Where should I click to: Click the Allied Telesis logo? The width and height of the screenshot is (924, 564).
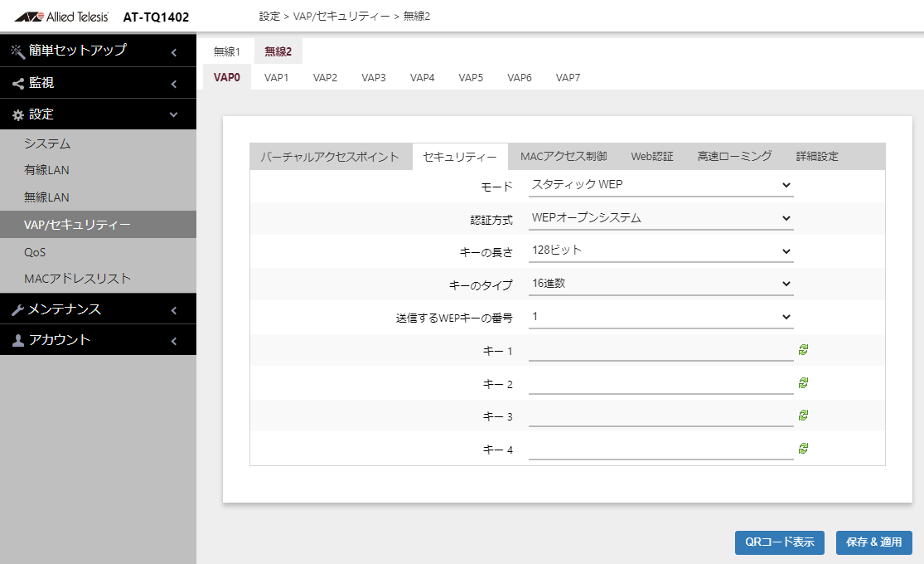coord(61,17)
